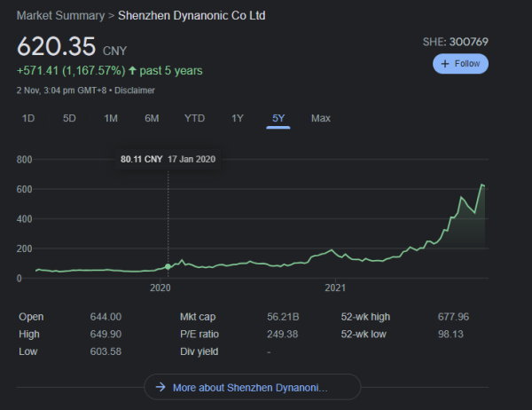
Task: Click the P/E ratio value 249.38
Action: [282, 335]
